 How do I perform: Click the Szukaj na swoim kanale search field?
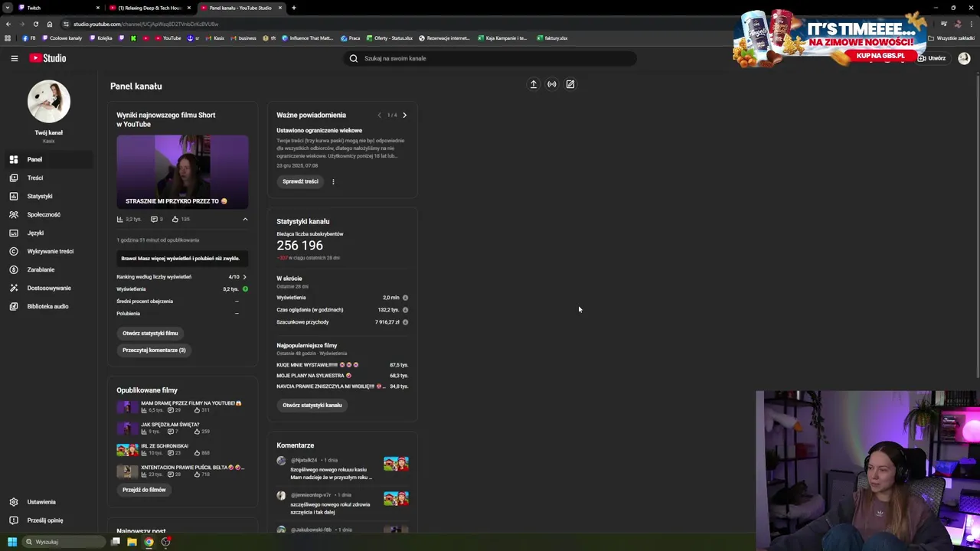(x=490, y=58)
